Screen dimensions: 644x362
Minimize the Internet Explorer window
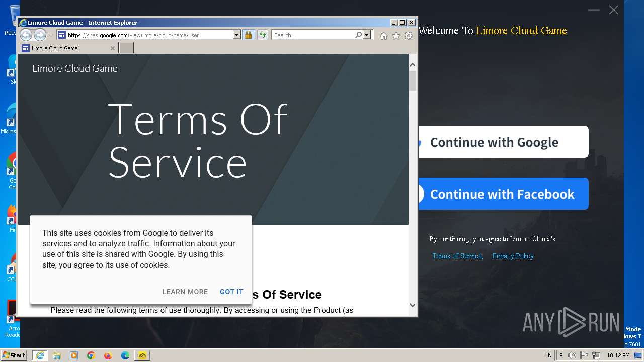(x=393, y=23)
